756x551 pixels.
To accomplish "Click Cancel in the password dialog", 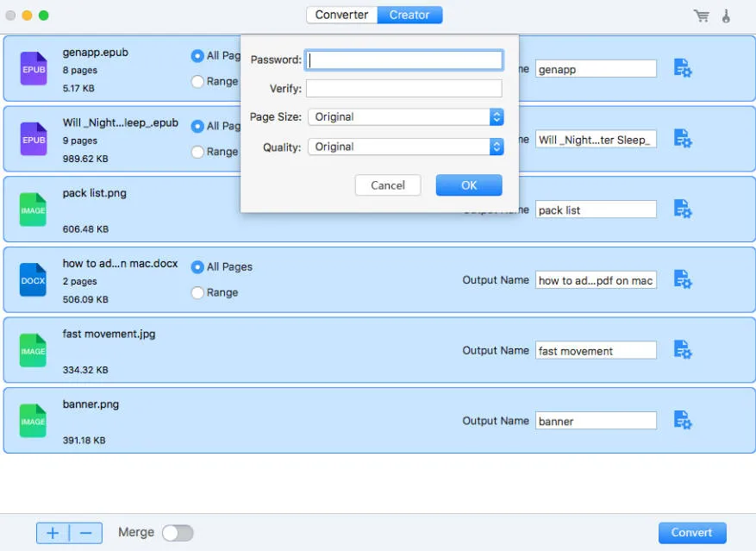I will click(x=388, y=185).
